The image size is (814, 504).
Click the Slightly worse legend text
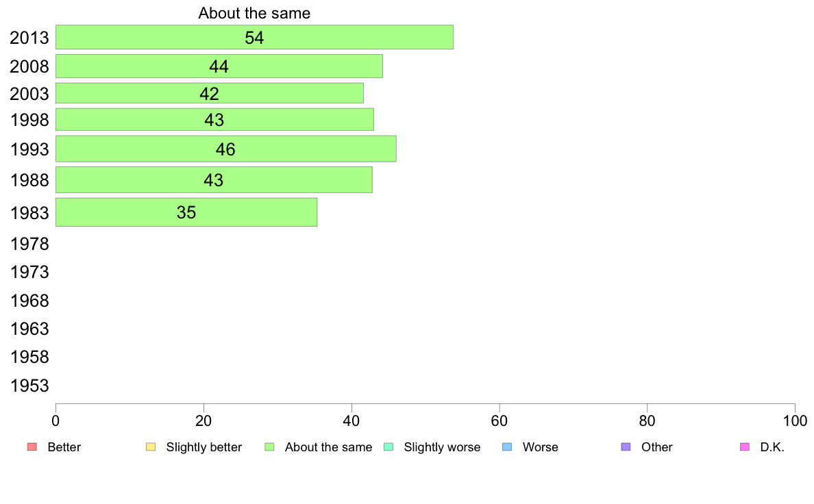pyautogui.click(x=443, y=447)
